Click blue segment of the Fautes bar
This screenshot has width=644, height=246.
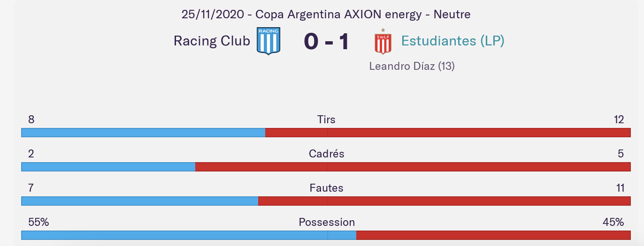(139, 201)
